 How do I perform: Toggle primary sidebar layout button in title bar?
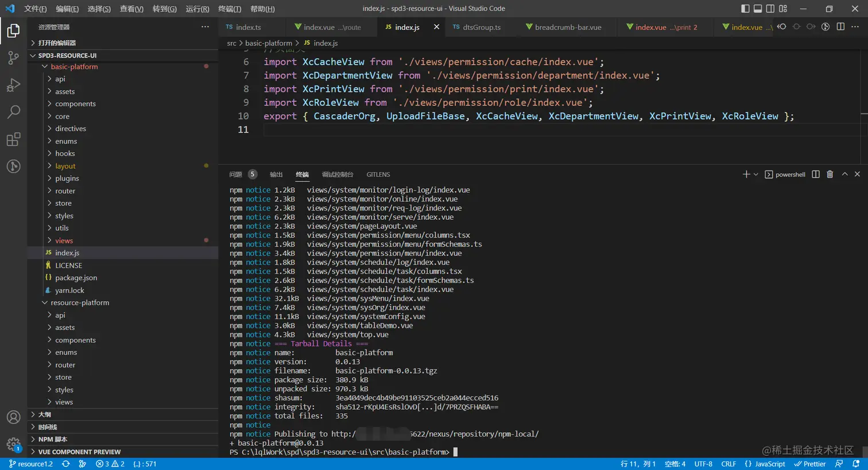tap(745, 9)
